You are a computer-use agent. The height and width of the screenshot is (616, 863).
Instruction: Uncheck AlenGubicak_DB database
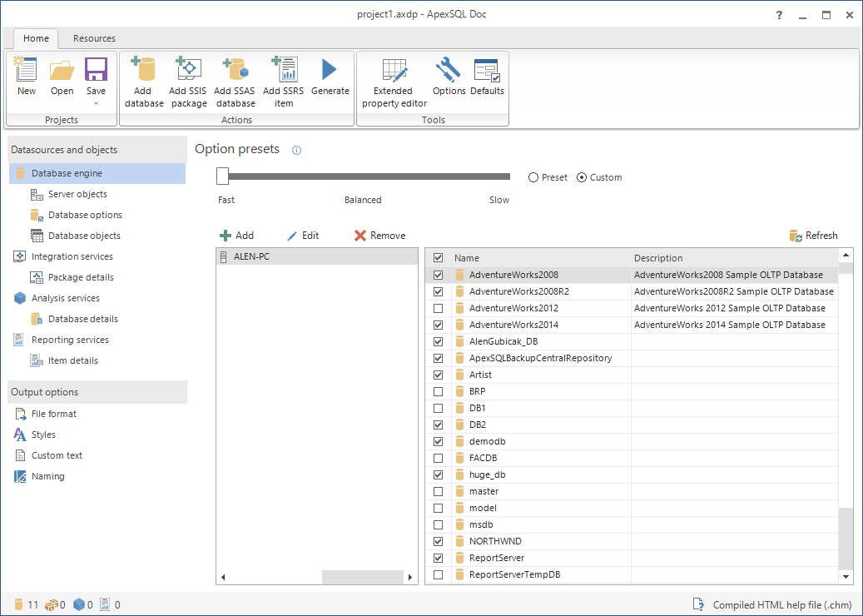point(438,341)
